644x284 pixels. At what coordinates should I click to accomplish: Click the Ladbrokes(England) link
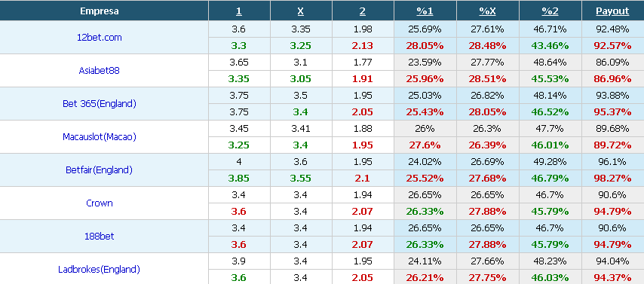[x=100, y=270]
